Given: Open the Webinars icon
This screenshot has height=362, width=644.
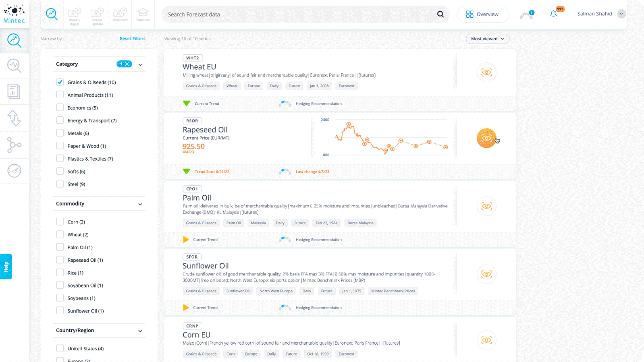Looking at the screenshot, I should pos(120,14).
